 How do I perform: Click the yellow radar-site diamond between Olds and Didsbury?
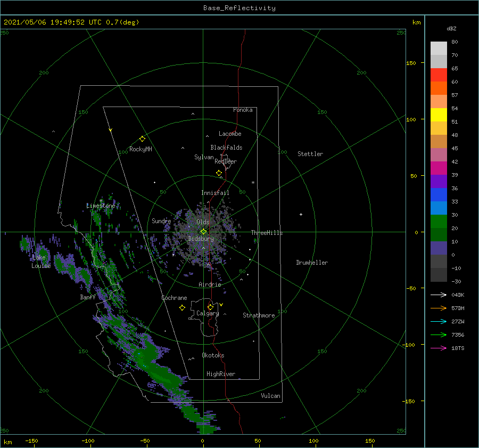click(x=203, y=232)
